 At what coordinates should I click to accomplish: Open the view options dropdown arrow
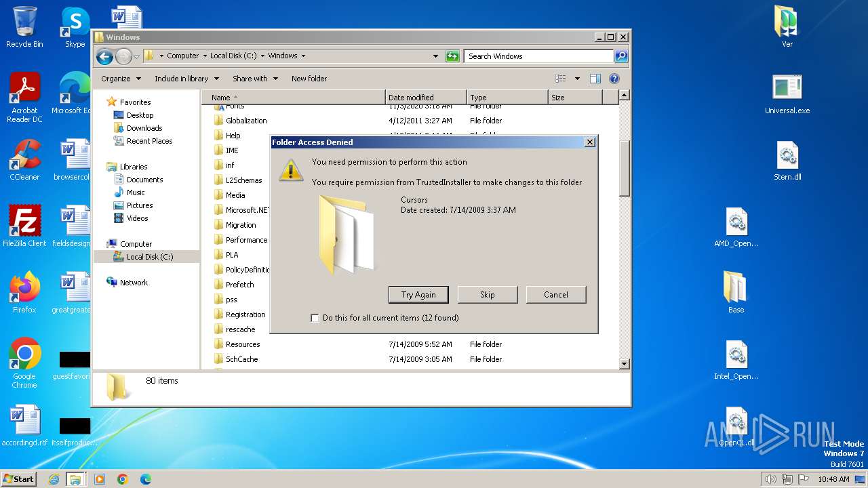coord(577,79)
